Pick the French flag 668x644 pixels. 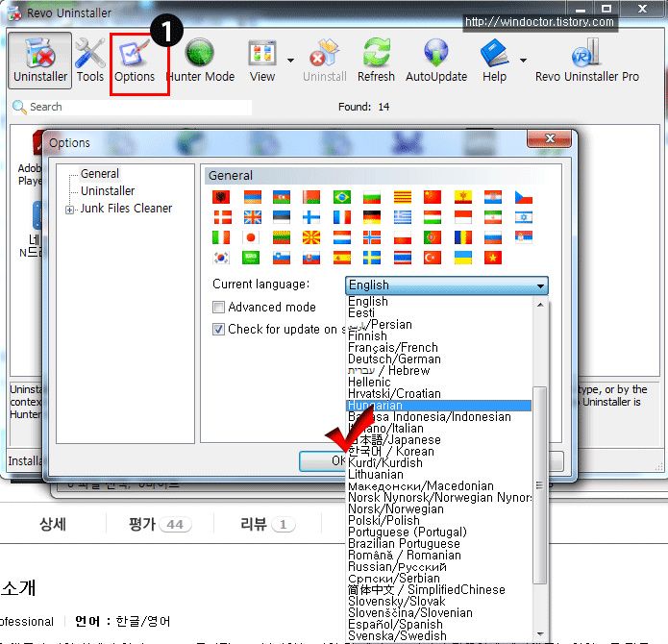[x=342, y=217]
